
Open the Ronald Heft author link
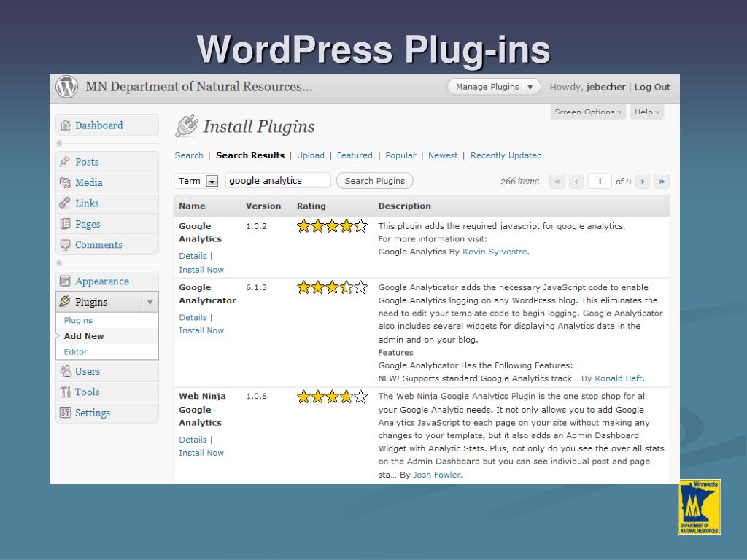tap(619, 378)
